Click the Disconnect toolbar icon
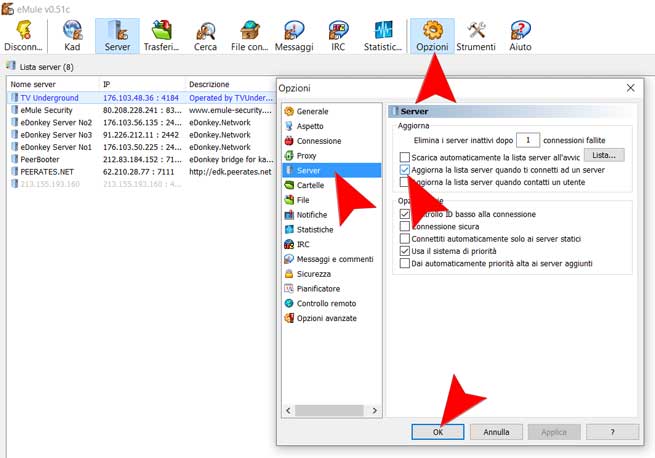Screen dimensions: 655x458 23,36
